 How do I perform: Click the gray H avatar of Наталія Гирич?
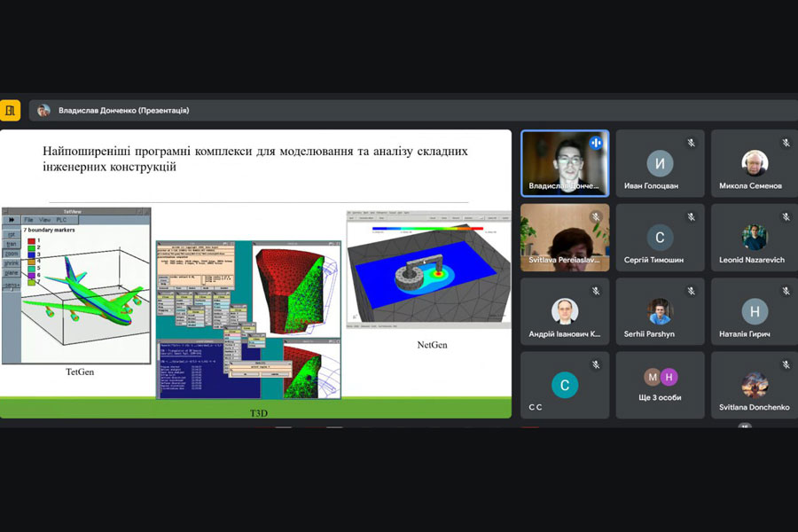coord(755,311)
